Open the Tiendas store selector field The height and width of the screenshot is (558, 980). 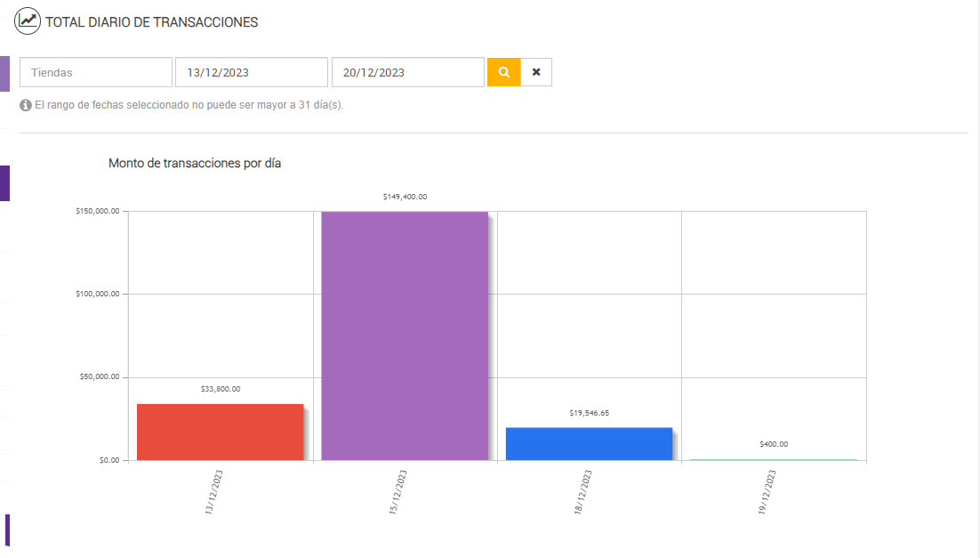click(x=96, y=72)
